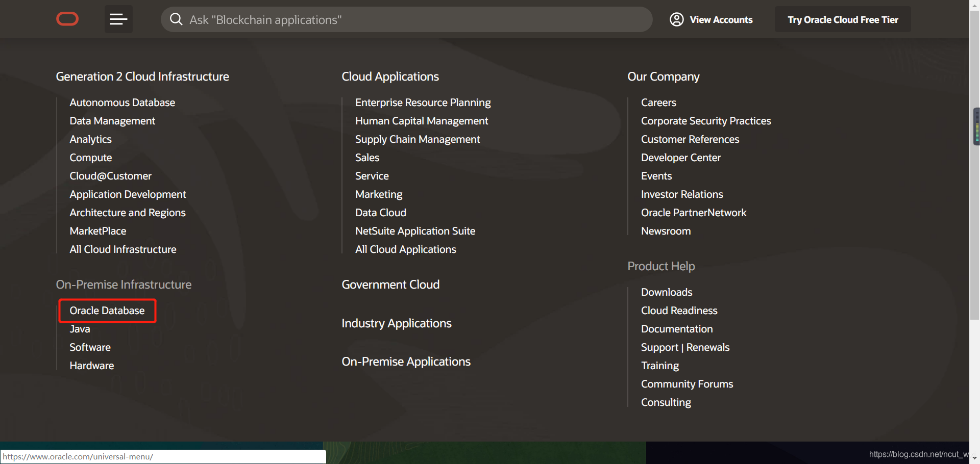This screenshot has width=980, height=464.
Task: Open the Documentation link
Action: 677,329
